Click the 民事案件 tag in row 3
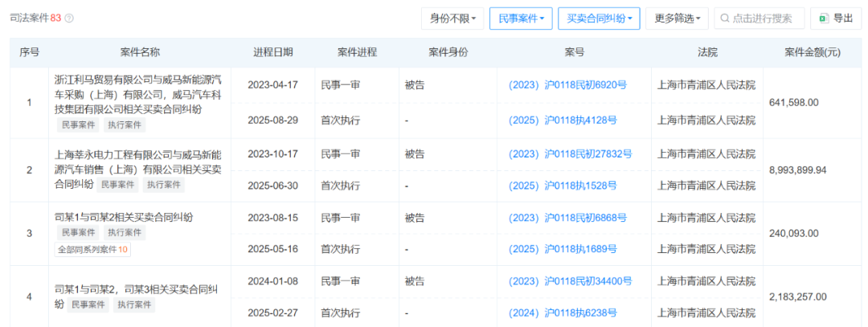Screen dimensions: 868x327 click(x=77, y=233)
